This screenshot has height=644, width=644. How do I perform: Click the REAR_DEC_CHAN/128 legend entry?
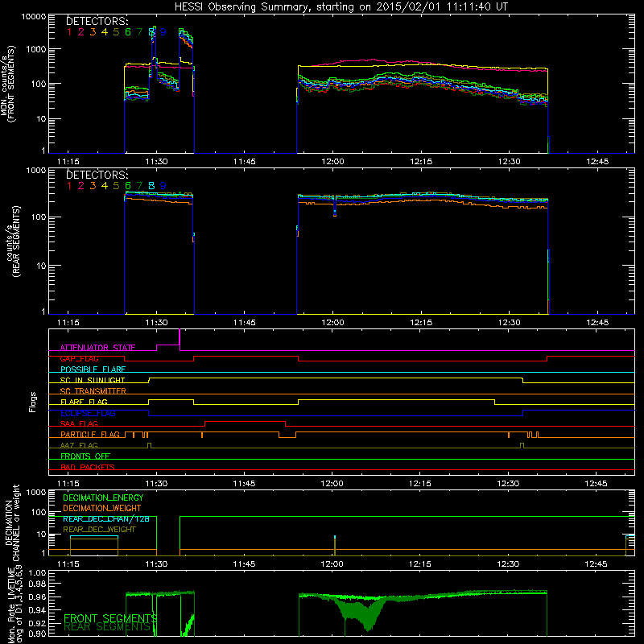coord(106,518)
